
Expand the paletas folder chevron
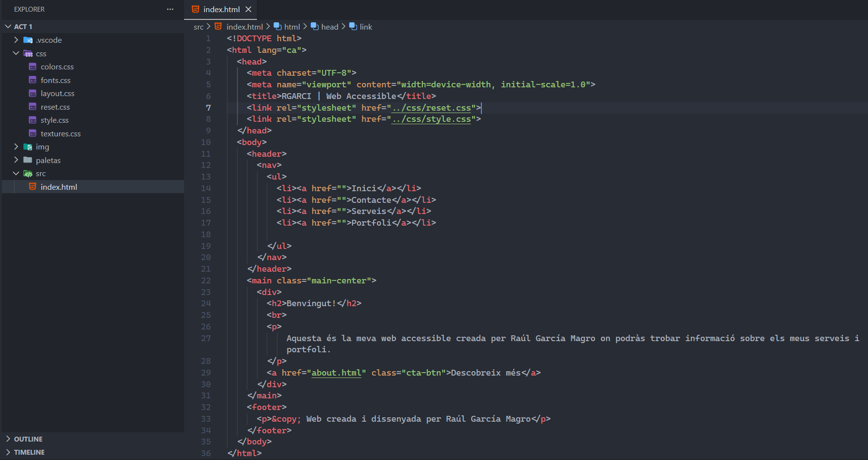click(x=16, y=160)
